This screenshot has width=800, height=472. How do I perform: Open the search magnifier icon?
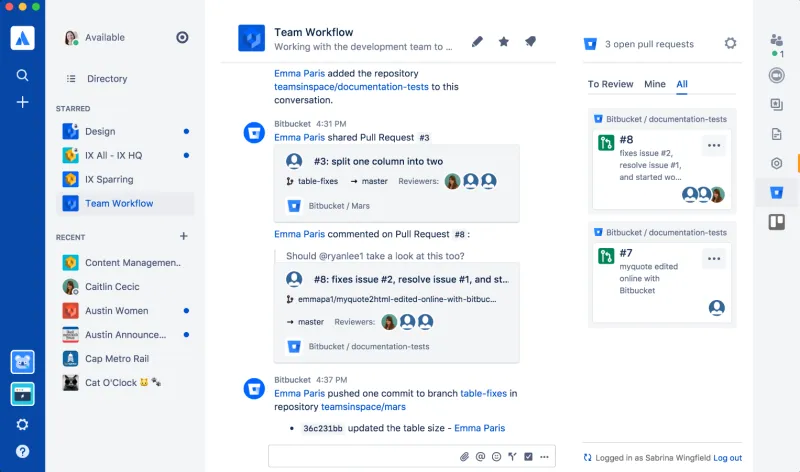pyautogui.click(x=22, y=75)
